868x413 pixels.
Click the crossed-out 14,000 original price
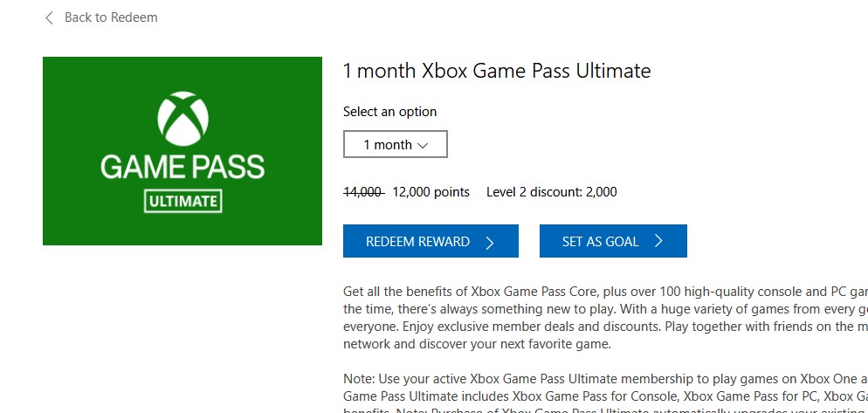[x=363, y=192]
